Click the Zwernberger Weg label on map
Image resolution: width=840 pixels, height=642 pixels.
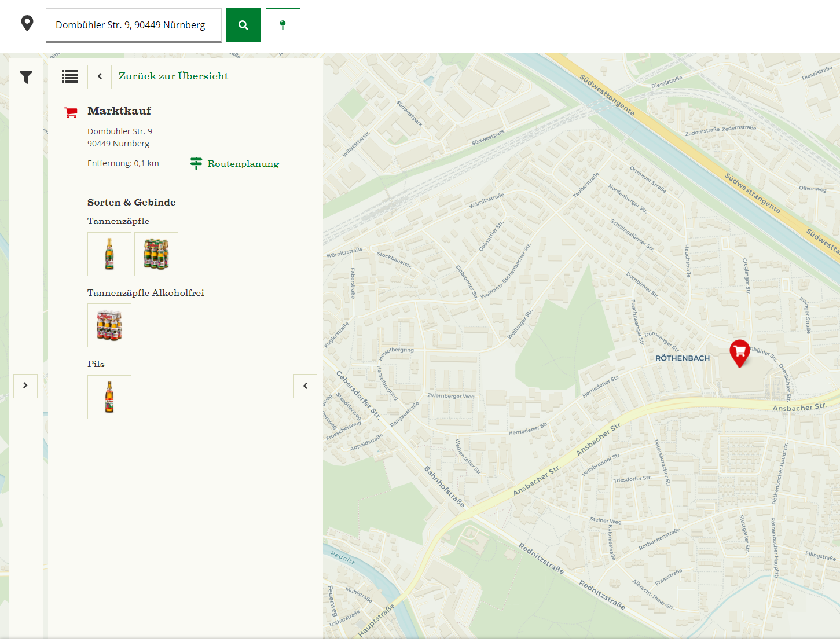pyautogui.click(x=451, y=396)
